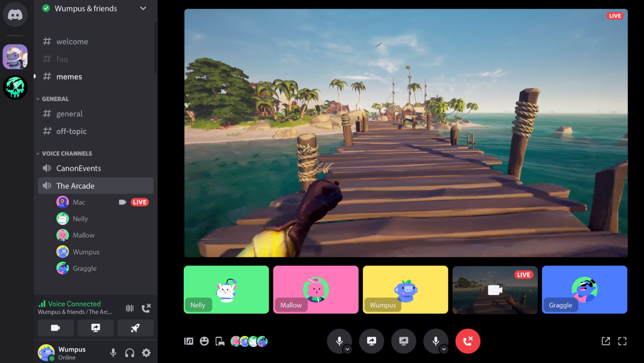Select the live stream preview tile
644x363 pixels.
point(495,290)
